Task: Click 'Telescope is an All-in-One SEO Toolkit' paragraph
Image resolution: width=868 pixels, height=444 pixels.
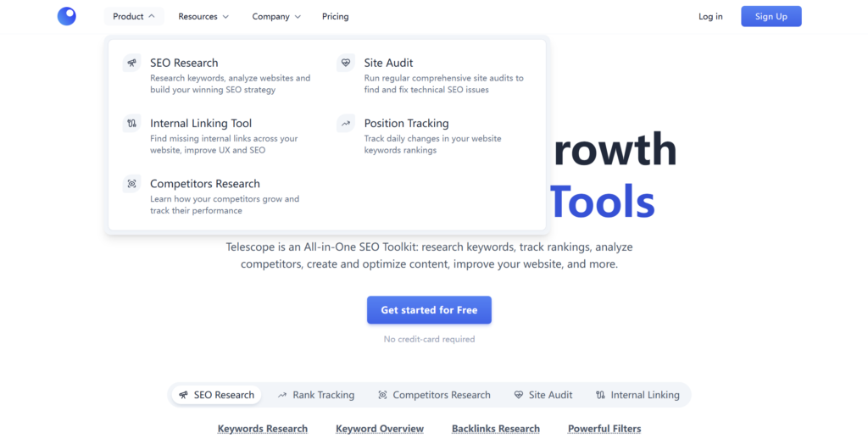Action: 429,255
